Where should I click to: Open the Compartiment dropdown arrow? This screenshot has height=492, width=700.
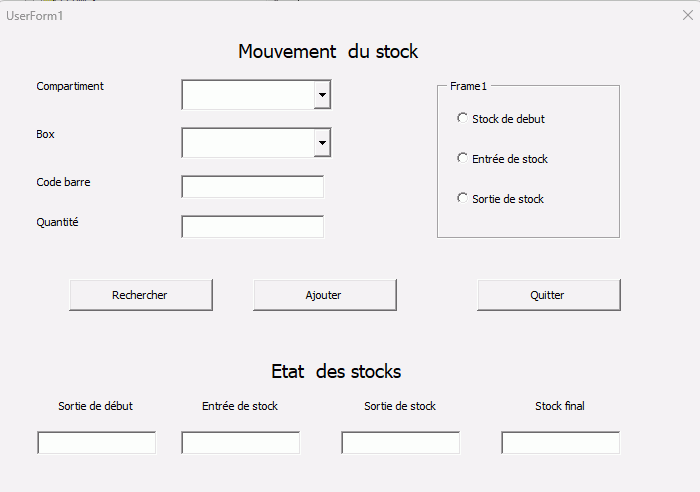click(322, 95)
